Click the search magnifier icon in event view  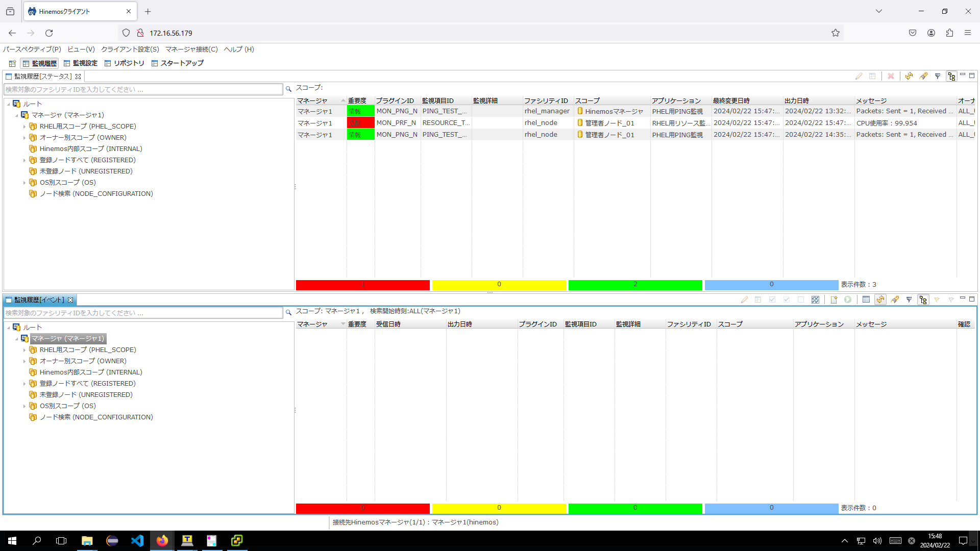[288, 312]
